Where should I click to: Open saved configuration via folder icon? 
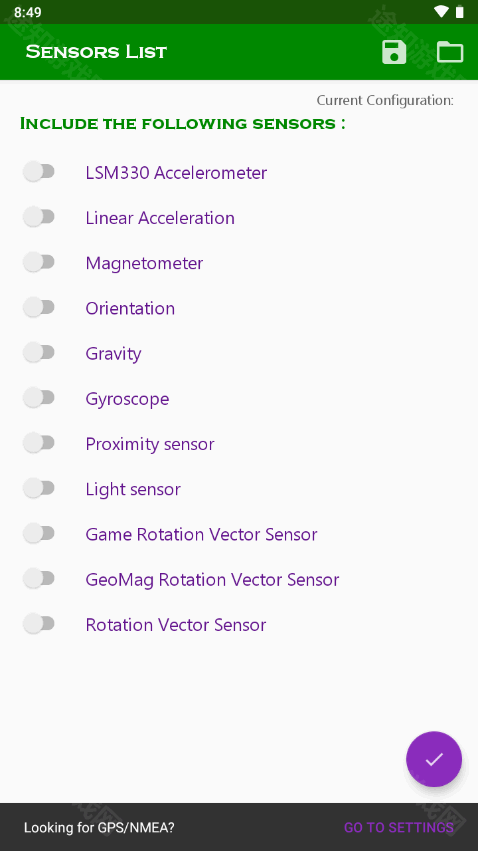tap(450, 52)
